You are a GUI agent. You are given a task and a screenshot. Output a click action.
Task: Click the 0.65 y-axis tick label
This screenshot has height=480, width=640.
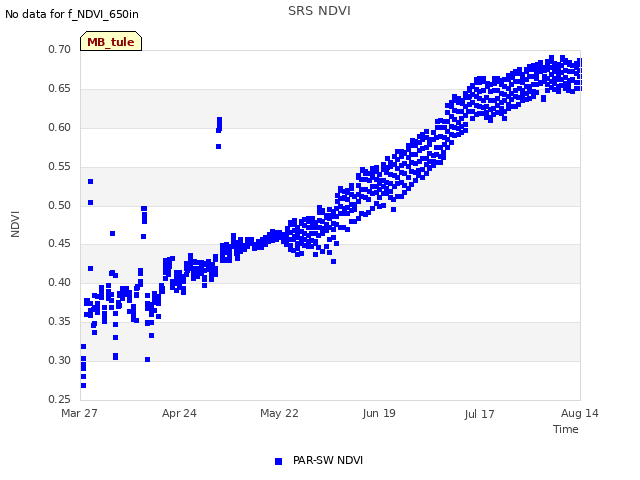[x=60, y=89]
